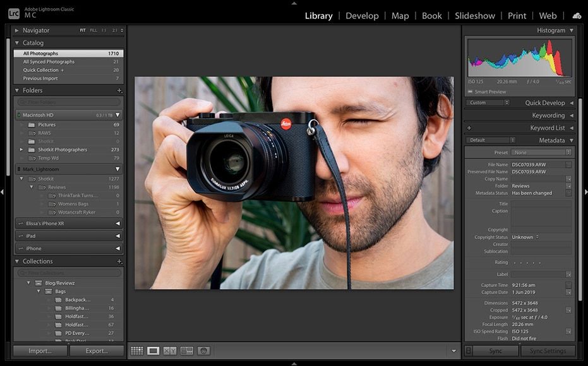Collapse the Macintosh HD volume triangle
588x366 pixels.
pyautogui.click(x=117, y=115)
